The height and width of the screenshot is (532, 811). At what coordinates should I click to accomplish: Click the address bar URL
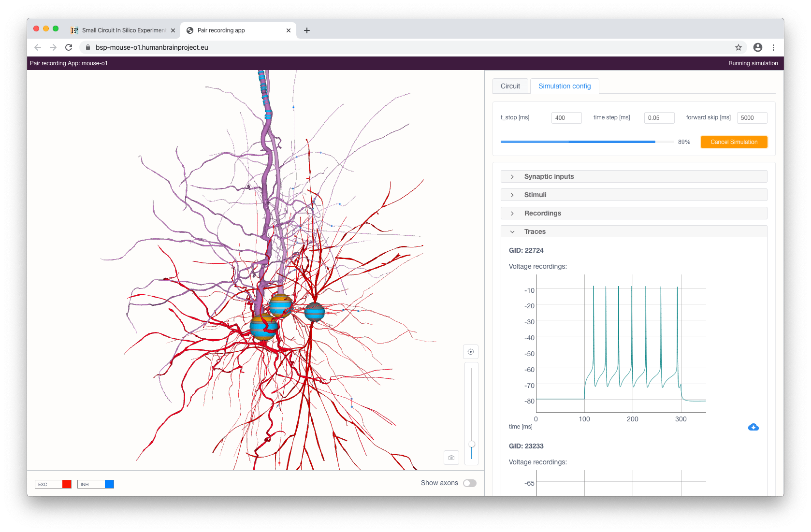[152, 47]
